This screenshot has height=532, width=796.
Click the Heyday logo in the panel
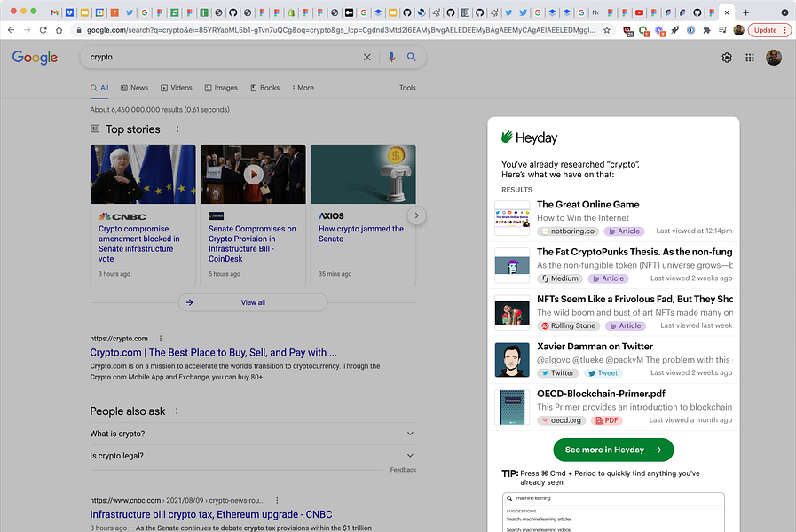tap(529, 137)
